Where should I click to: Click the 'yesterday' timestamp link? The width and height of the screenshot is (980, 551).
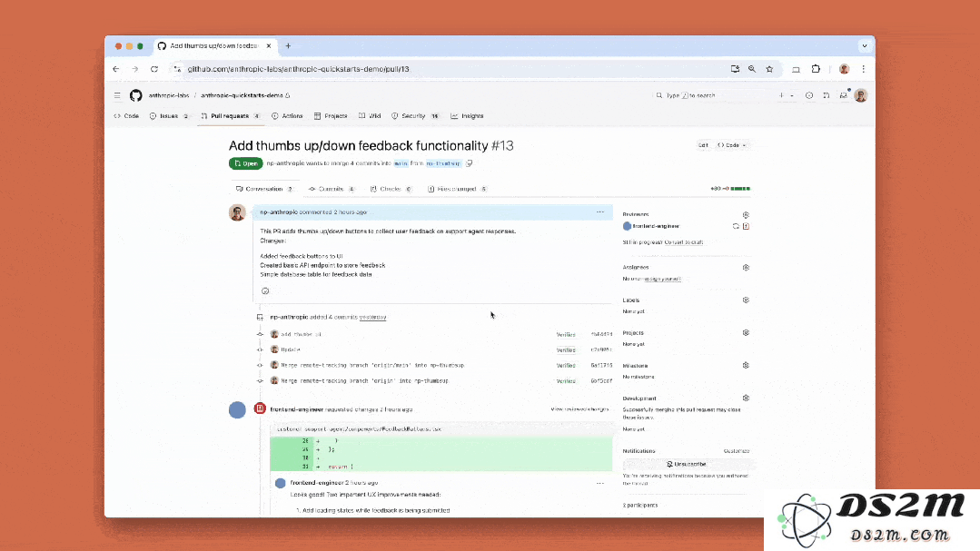372,318
